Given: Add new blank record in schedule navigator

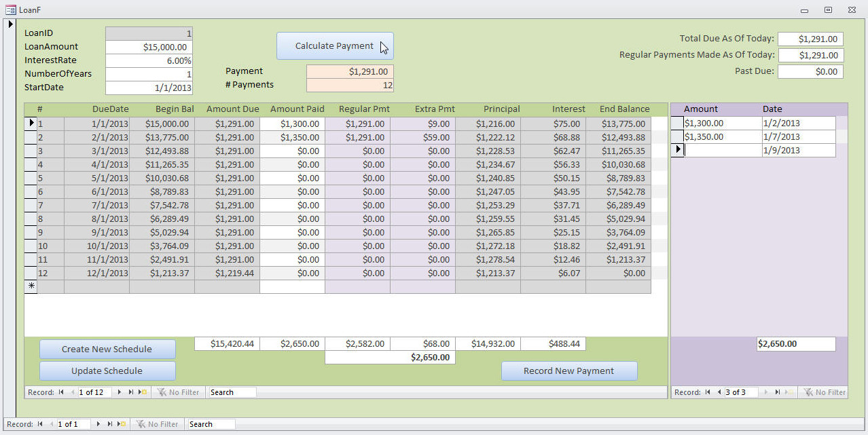Looking at the screenshot, I should (x=143, y=392).
